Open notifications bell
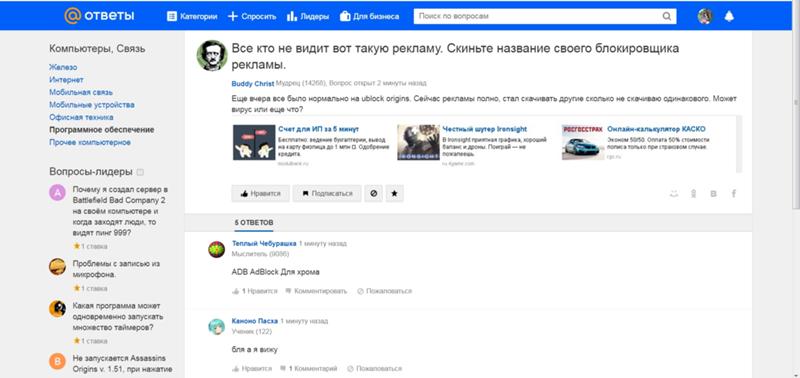 tap(729, 16)
